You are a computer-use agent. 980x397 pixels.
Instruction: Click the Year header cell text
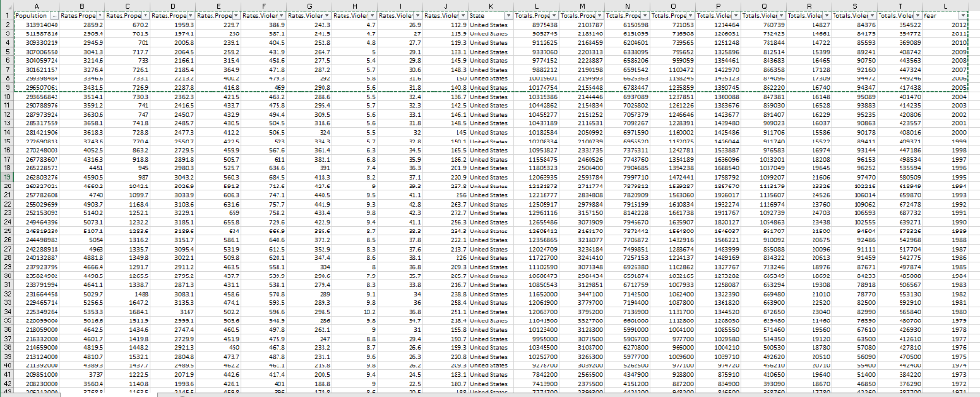pyautogui.click(x=929, y=14)
